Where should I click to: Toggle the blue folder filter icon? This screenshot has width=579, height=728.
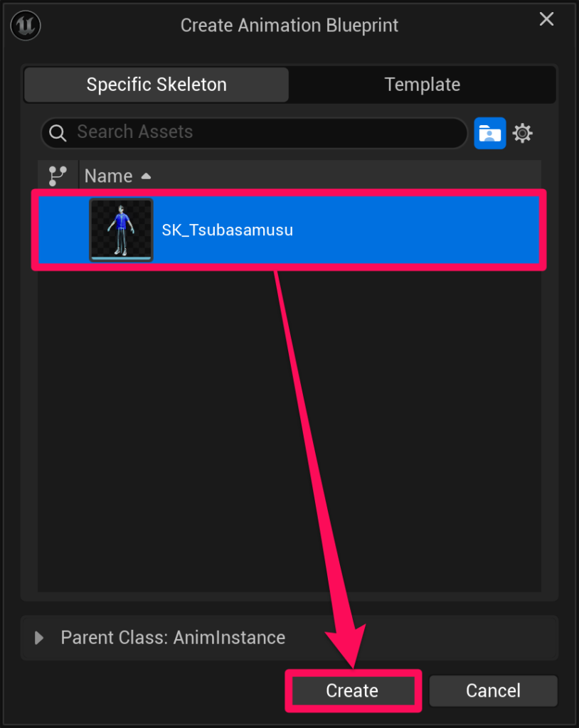(490, 133)
